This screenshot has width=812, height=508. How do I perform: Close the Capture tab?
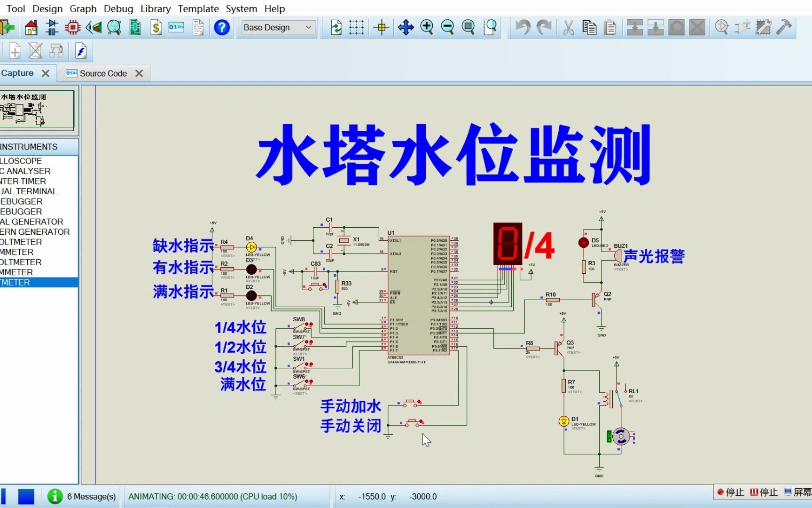click(x=46, y=73)
